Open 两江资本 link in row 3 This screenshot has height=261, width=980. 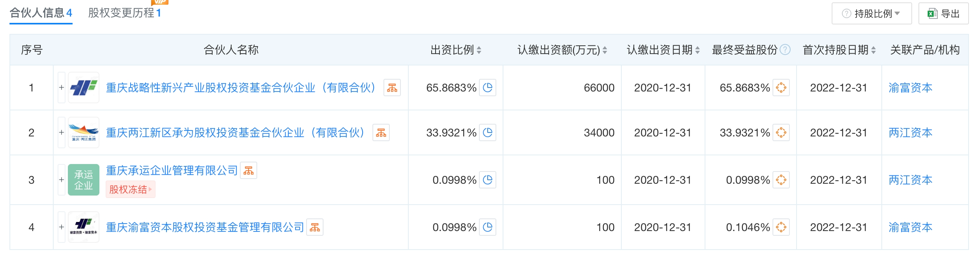pos(911,180)
